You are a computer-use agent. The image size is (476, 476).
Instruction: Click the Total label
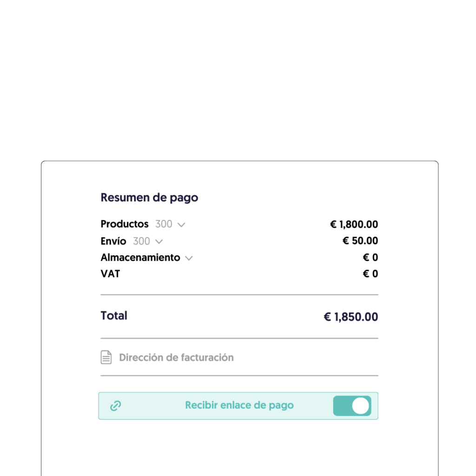click(114, 316)
